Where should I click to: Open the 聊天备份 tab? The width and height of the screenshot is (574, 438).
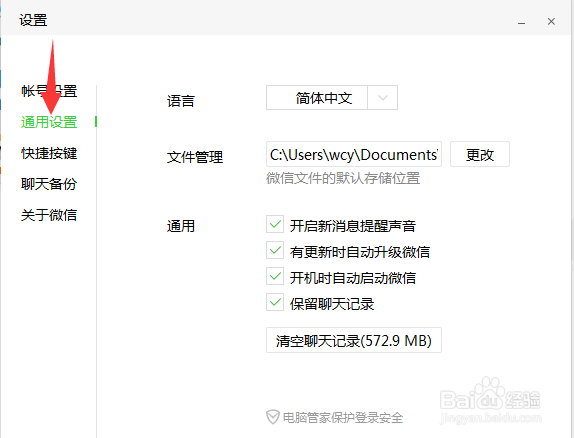click(x=49, y=184)
